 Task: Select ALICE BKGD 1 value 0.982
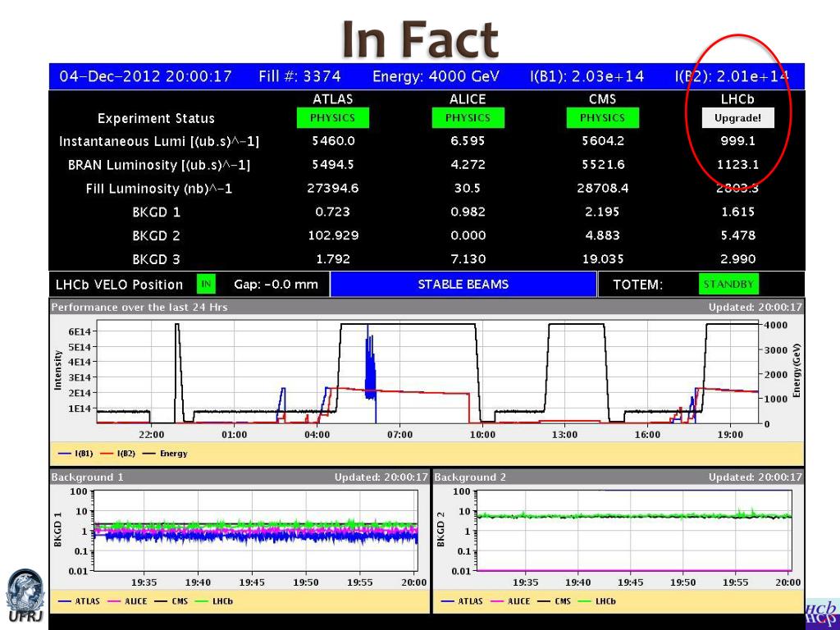[468, 212]
